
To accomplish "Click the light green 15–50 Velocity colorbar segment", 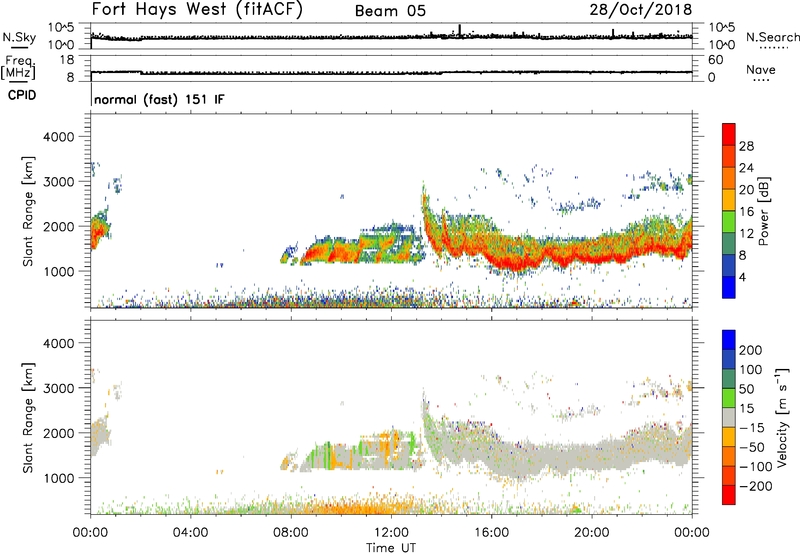I will point(729,398).
